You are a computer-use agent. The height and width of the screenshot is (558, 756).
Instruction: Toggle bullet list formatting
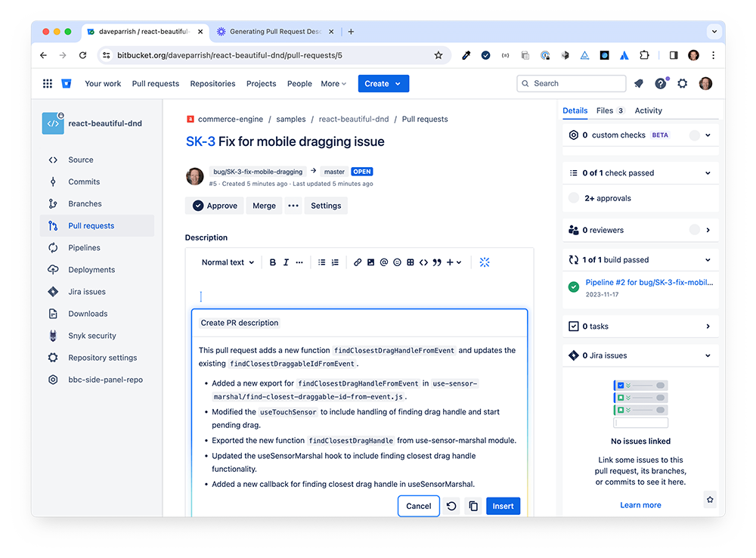tap(322, 262)
